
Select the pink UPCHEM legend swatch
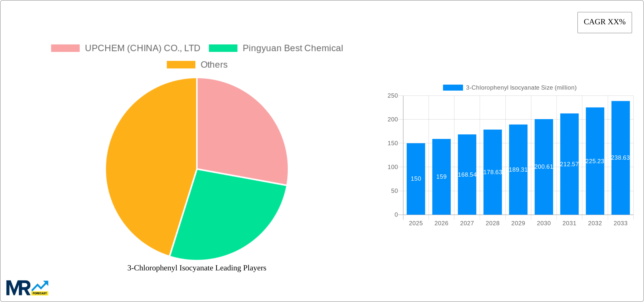coord(66,48)
